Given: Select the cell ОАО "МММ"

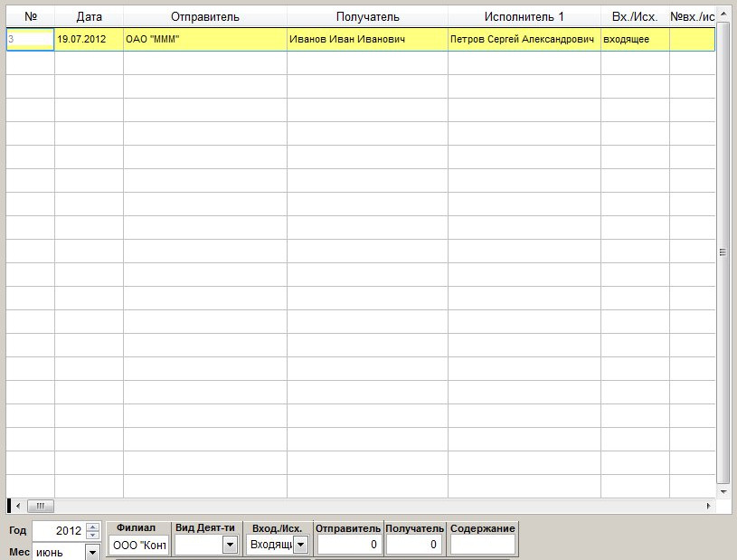Looking at the screenshot, I should 205,39.
